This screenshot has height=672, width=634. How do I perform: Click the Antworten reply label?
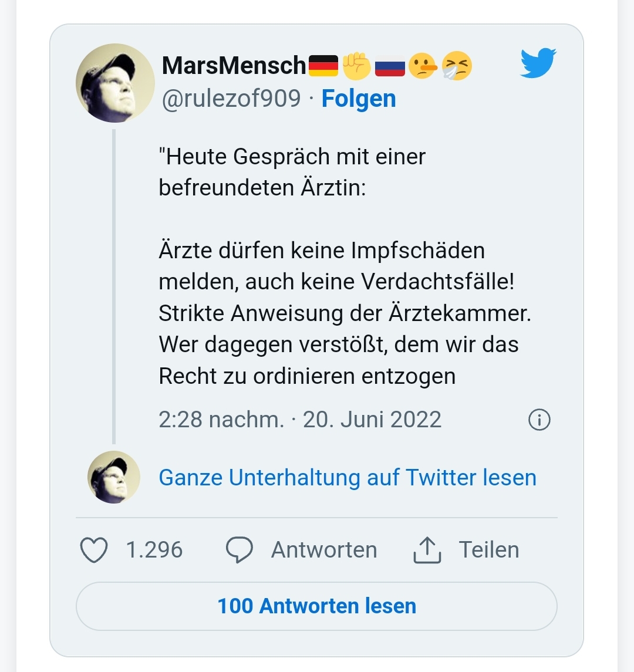[x=324, y=550]
